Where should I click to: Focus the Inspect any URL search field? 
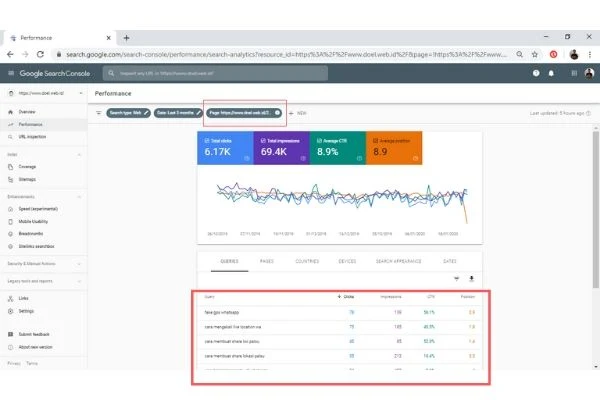click(215, 73)
